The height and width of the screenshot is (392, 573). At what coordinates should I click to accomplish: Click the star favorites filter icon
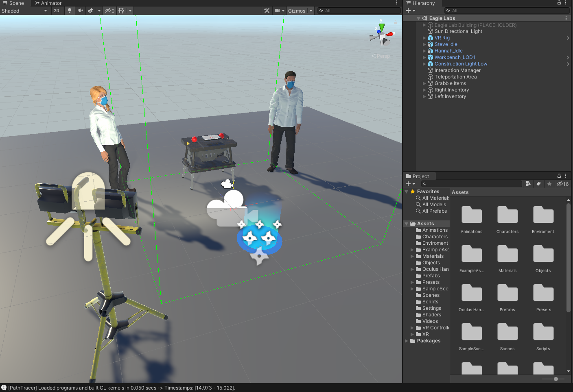click(549, 184)
